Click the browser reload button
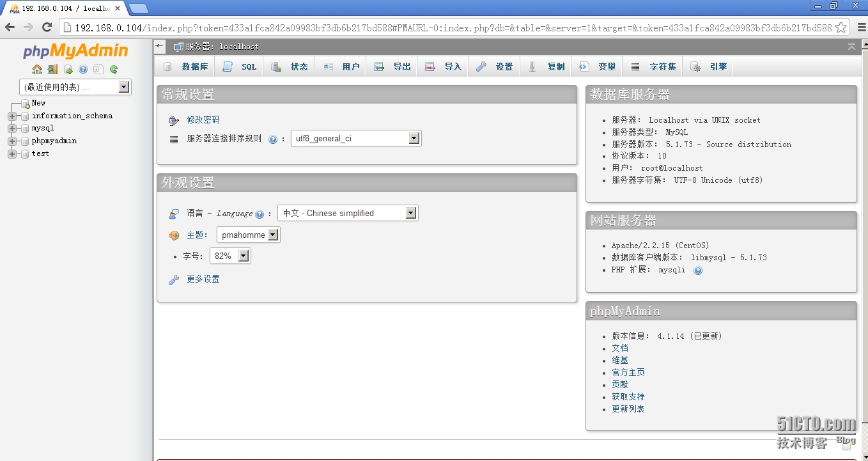Viewport: 868px width, 461px height. point(47,27)
